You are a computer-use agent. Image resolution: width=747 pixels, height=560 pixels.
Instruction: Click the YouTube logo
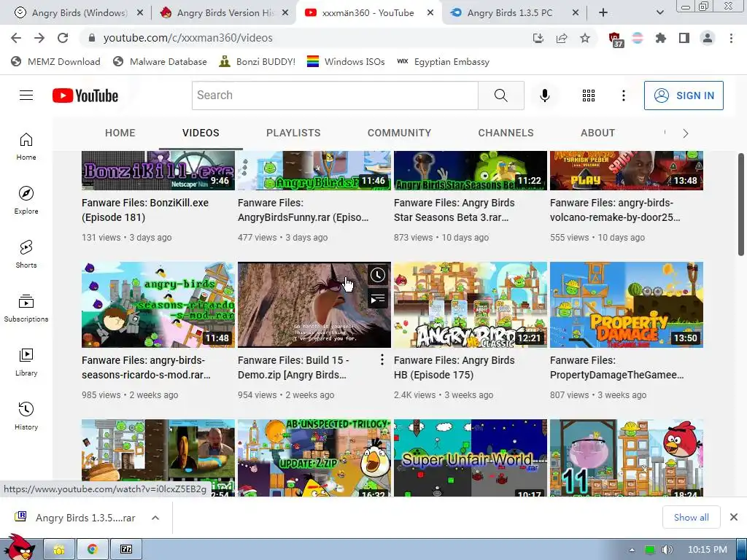(85, 96)
